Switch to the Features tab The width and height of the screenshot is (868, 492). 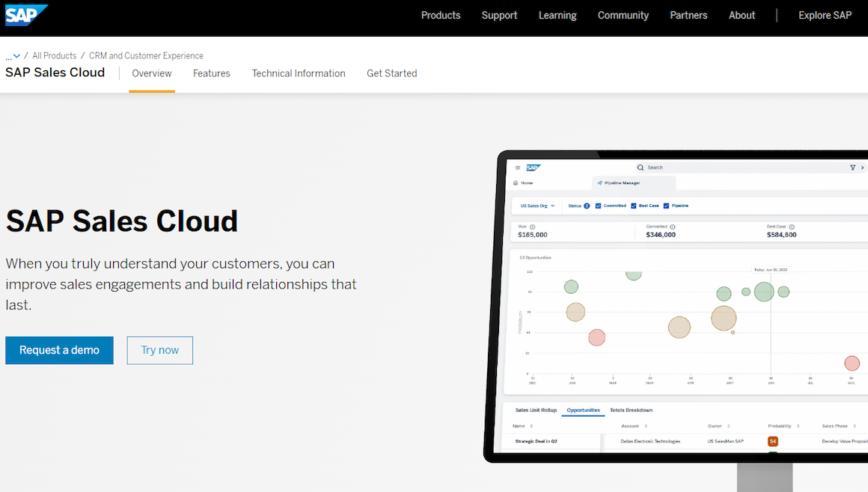coord(212,73)
